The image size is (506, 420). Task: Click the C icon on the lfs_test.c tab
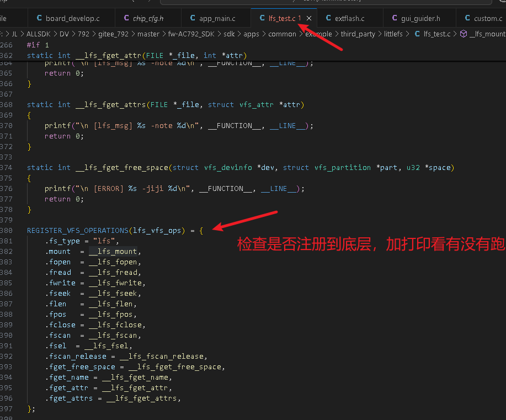point(262,18)
